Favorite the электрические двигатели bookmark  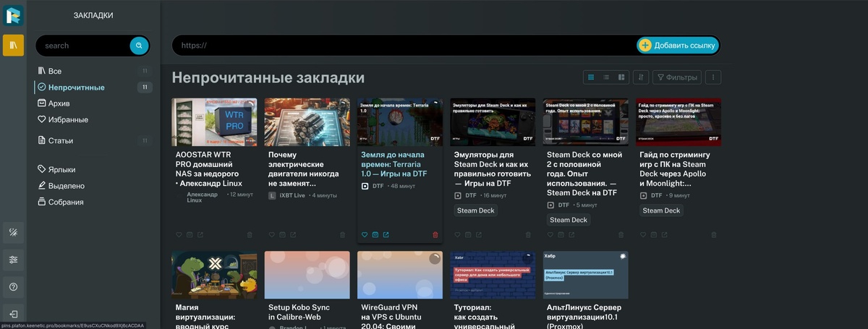tap(272, 235)
